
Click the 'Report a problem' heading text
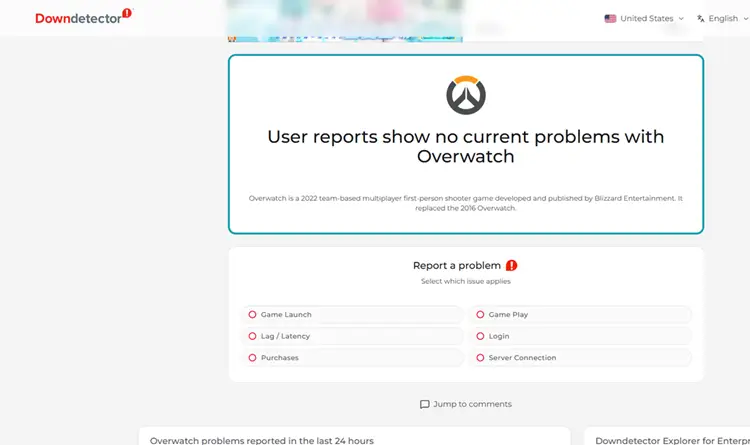pyautogui.click(x=457, y=266)
